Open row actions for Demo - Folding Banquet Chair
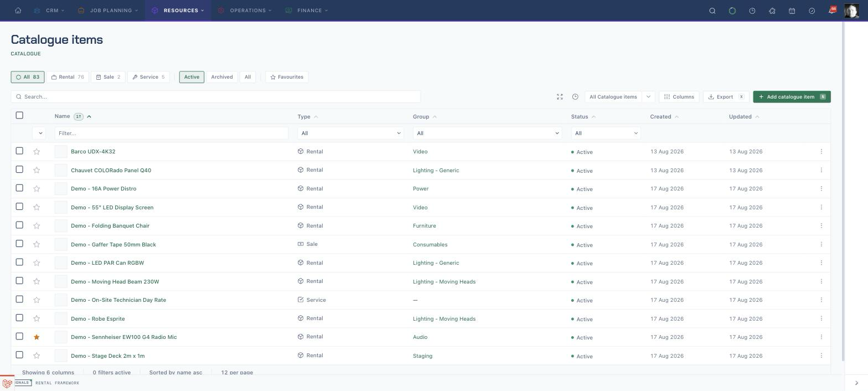This screenshot has height=391, width=868. pos(821,226)
